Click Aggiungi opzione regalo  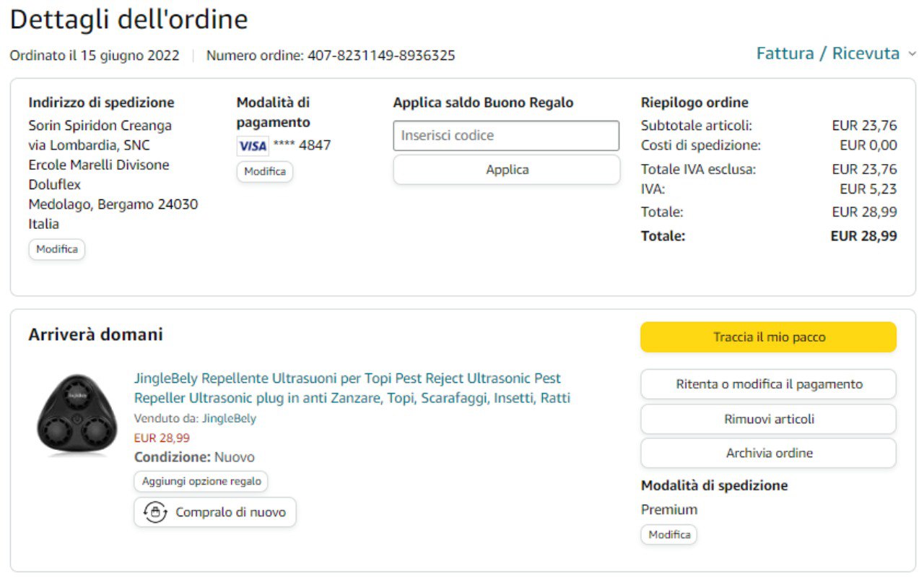(x=201, y=481)
